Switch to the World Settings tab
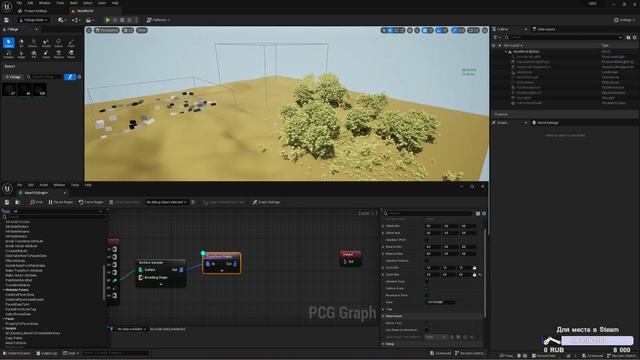The image size is (640, 360). [546, 123]
